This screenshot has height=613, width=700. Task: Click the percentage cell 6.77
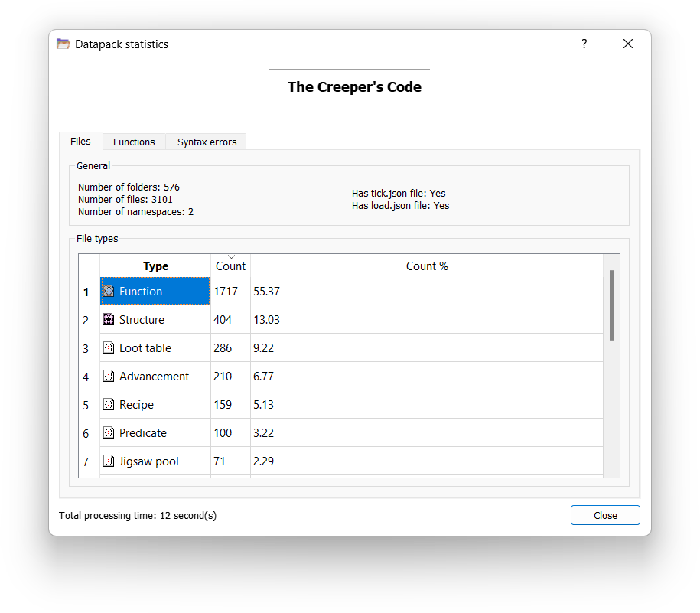pyautogui.click(x=427, y=376)
